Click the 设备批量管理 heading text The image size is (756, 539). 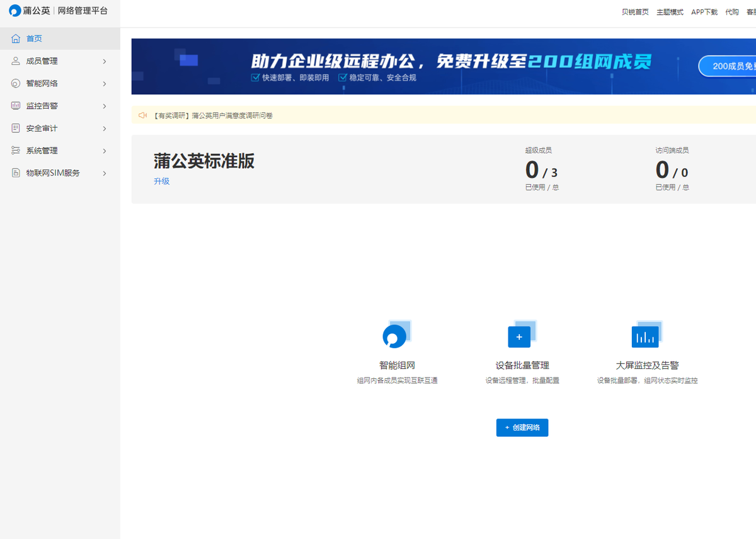(522, 365)
